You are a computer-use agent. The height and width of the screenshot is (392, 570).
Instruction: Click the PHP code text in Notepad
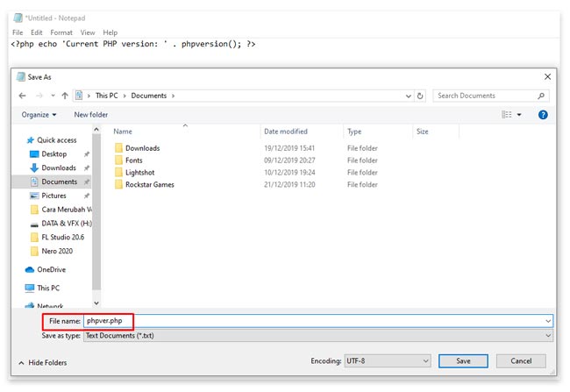(133, 44)
